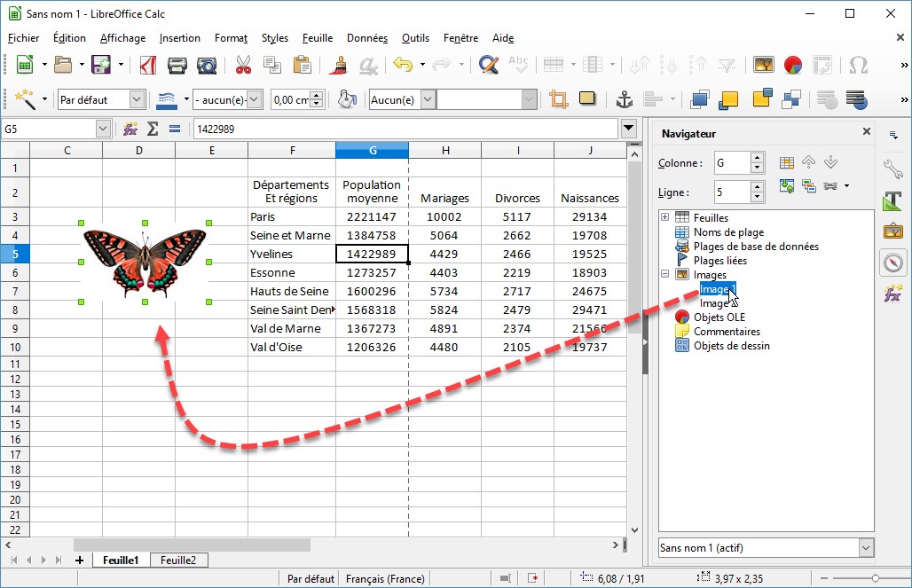The image size is (912, 588).
Task: Expand the Feuilles tree node
Action: [664, 217]
